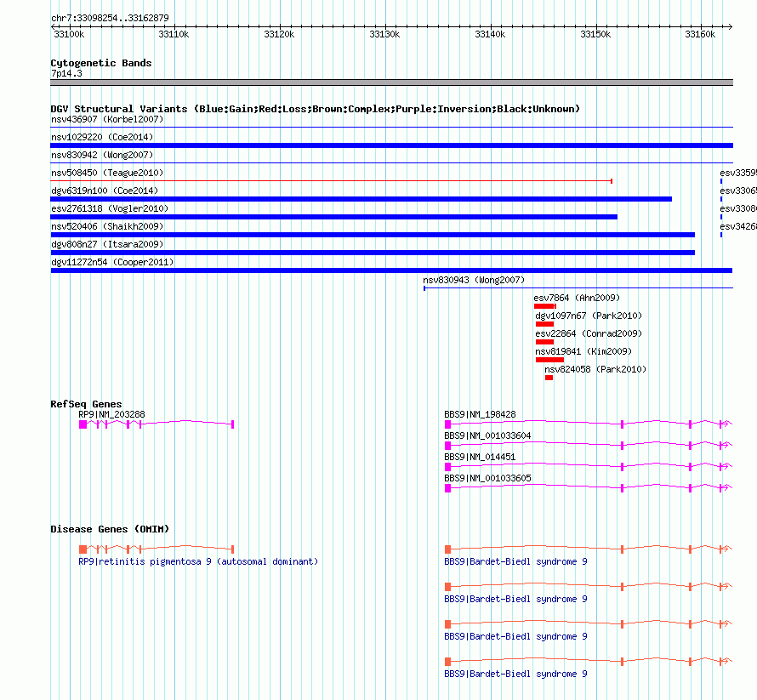Viewport: 757px width, 700px height.
Task: Click the esv7864 (Ahn2009) red loss bar
Action: pyautogui.click(x=544, y=306)
